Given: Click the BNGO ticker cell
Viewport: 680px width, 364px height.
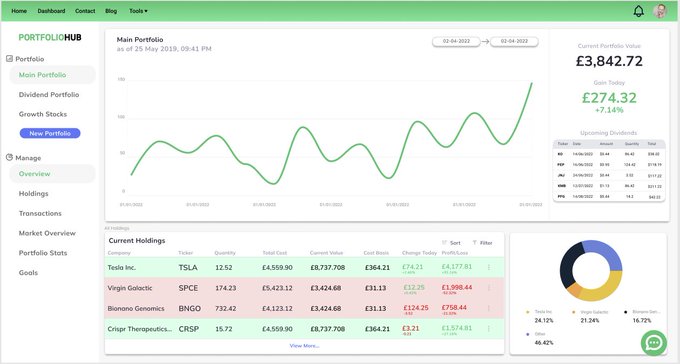Looking at the screenshot, I should [x=190, y=308].
